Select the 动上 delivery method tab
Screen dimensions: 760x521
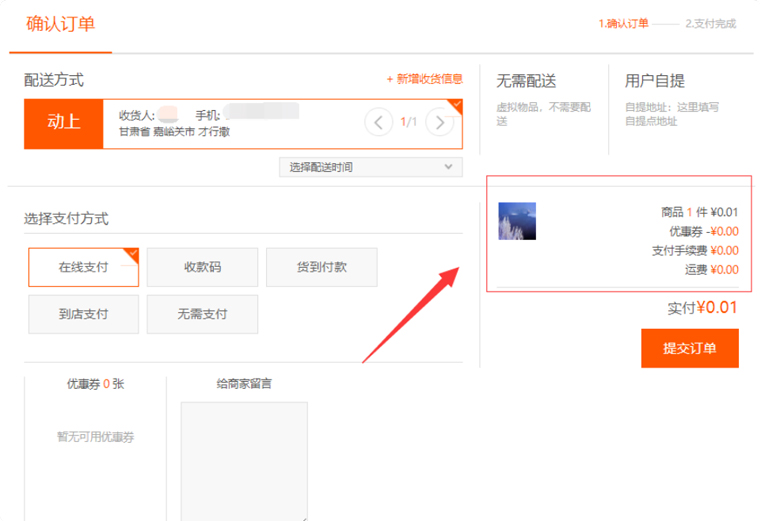tap(64, 123)
